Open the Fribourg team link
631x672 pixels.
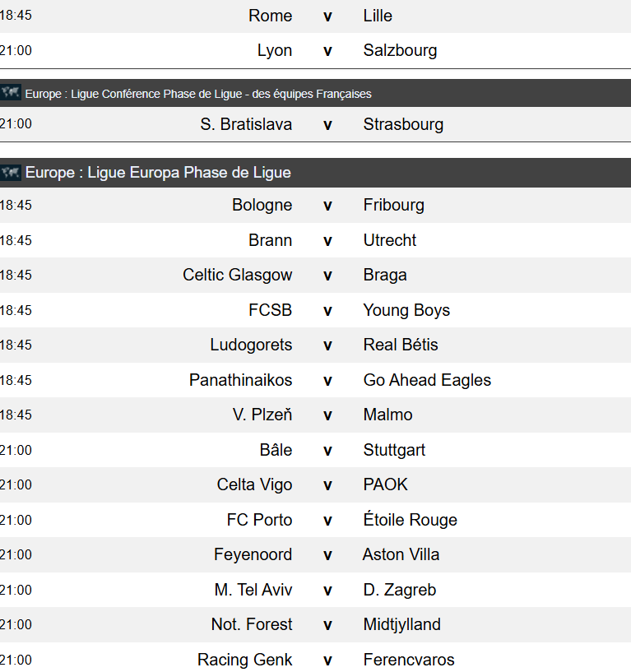[x=393, y=205]
